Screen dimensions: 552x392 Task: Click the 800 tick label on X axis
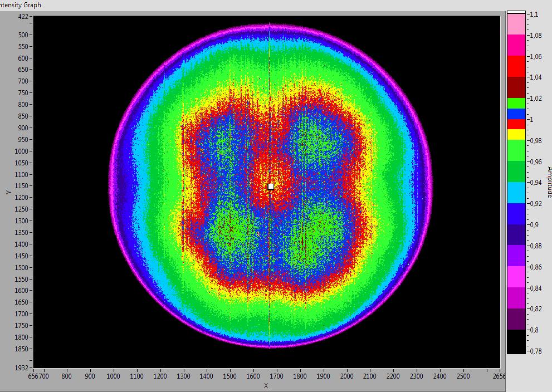click(66, 376)
